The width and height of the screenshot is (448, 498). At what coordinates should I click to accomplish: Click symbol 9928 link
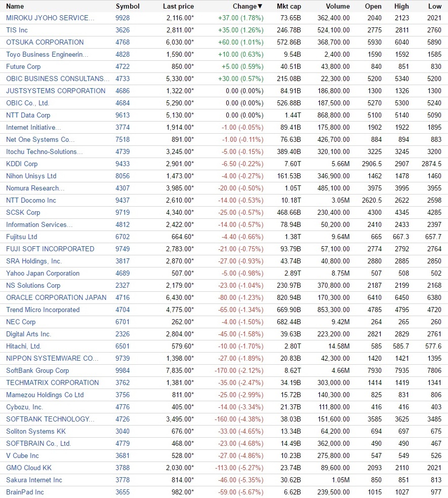[x=123, y=18]
